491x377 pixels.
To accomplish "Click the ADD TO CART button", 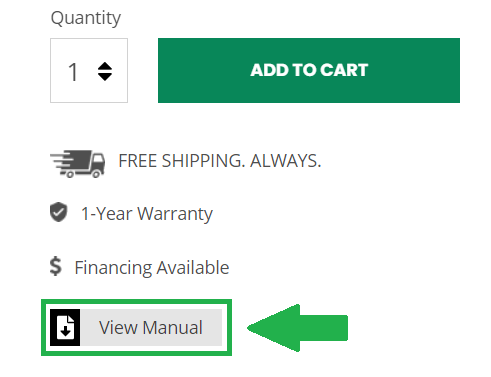I will pyautogui.click(x=309, y=70).
